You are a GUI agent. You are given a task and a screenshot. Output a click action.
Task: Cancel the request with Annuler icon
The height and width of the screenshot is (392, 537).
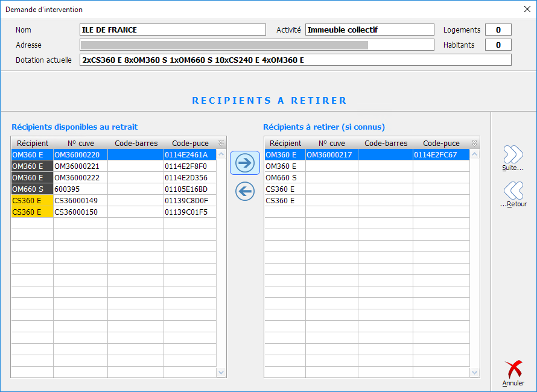coord(513,373)
